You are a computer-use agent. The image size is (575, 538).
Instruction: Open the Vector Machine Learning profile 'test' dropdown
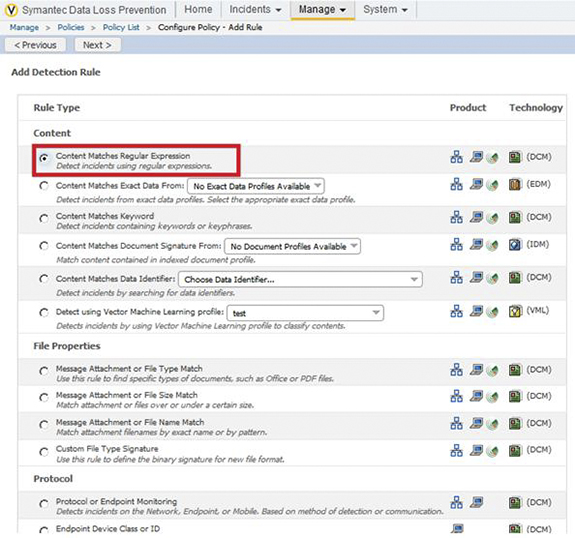pos(305,313)
